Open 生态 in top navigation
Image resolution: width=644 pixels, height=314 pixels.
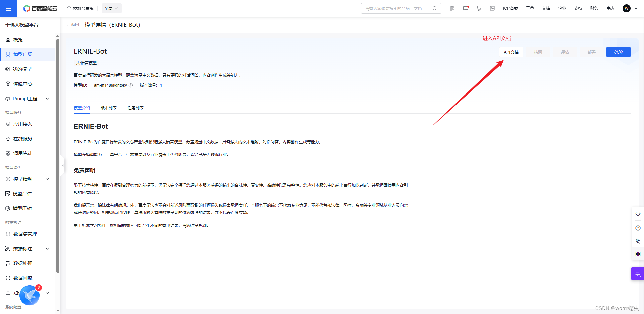tap(610, 8)
